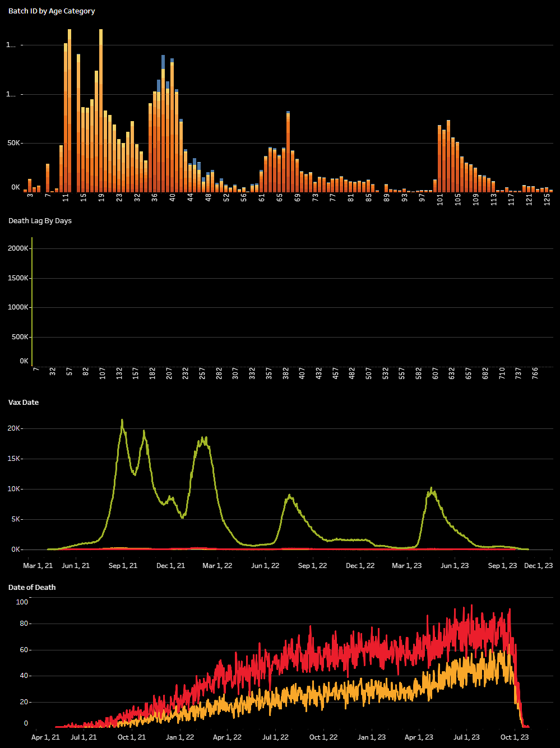The height and width of the screenshot is (748, 560).
Task: Click the 1000K label on Death Lag axis
Action: 18,307
